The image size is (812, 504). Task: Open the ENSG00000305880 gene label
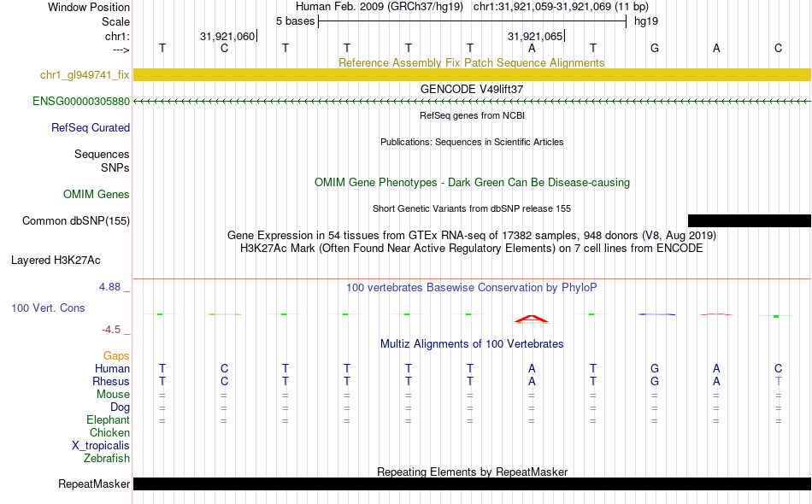(81, 101)
